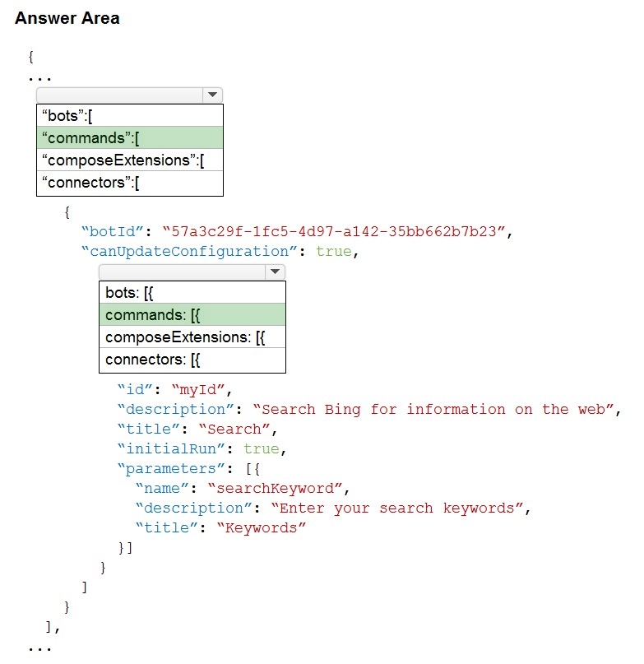
Task: Expand the nested dropdown arrow below canUpdateConfiguration
Action: click(x=275, y=272)
